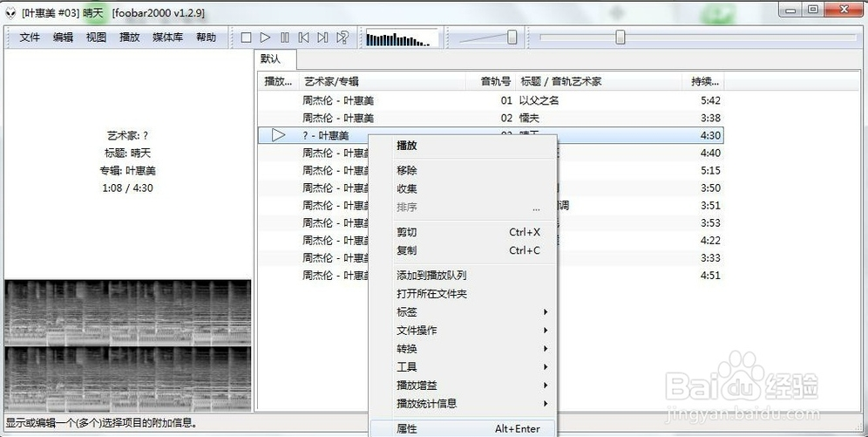868x437 pixels.
Task: Choose 剪切 in the context menu
Action: coord(462,232)
